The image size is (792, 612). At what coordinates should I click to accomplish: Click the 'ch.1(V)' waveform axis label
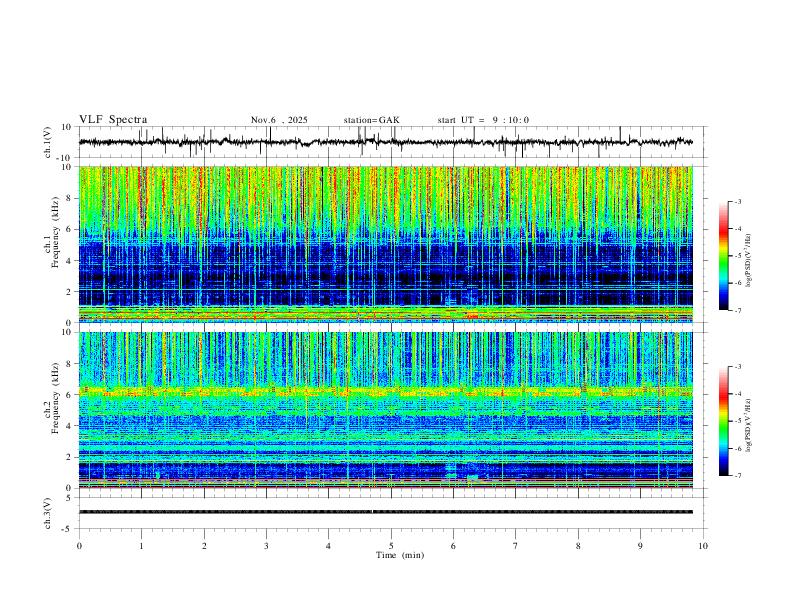pos(48,142)
